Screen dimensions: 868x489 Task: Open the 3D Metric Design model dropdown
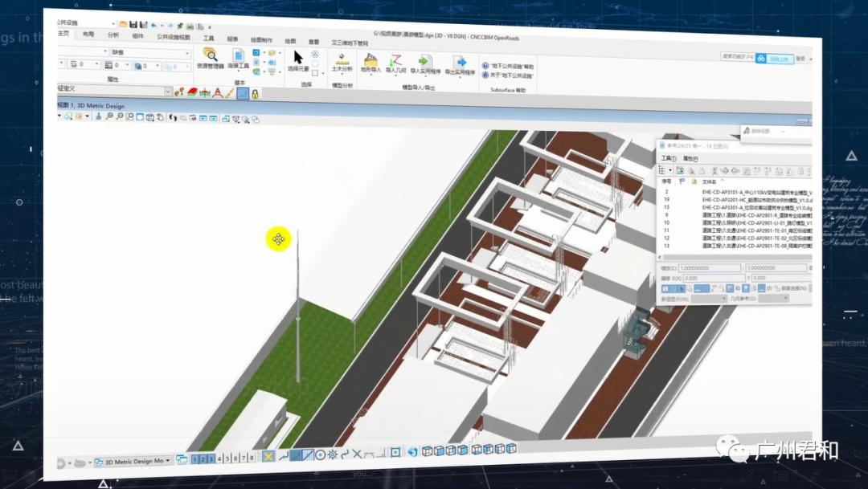(132, 462)
